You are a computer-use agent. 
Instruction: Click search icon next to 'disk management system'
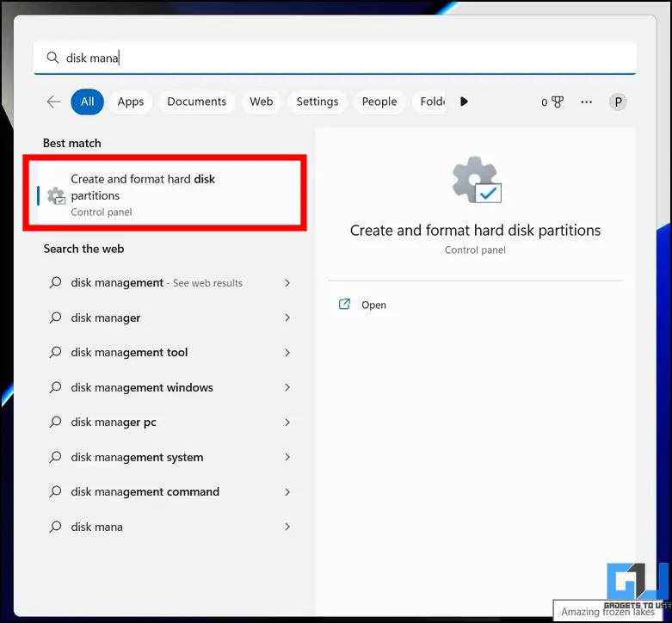(55, 457)
